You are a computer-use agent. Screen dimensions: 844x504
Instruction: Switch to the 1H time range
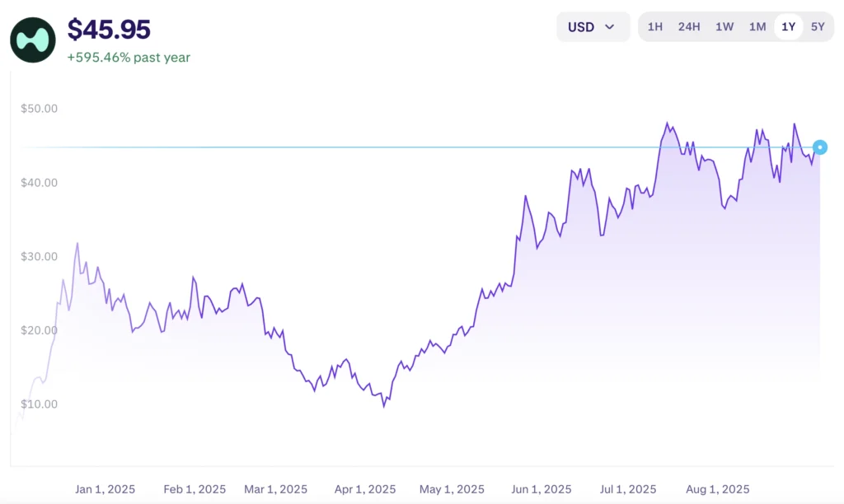654,26
